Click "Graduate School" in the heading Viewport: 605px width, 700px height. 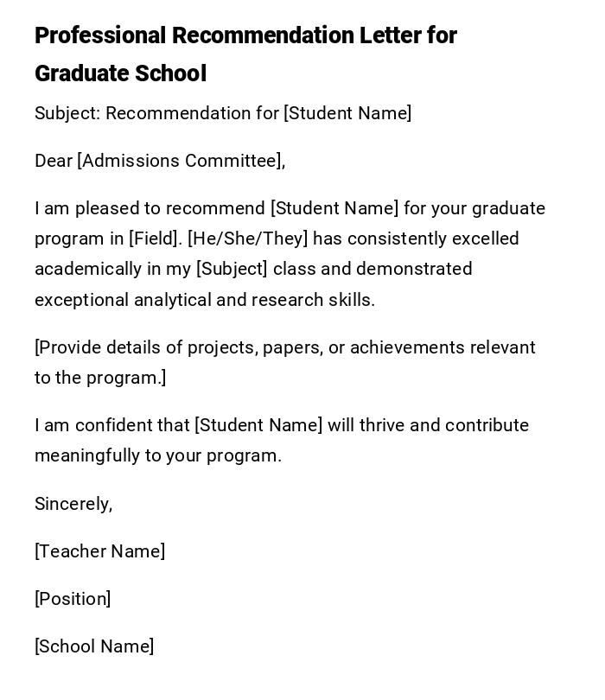pos(120,73)
